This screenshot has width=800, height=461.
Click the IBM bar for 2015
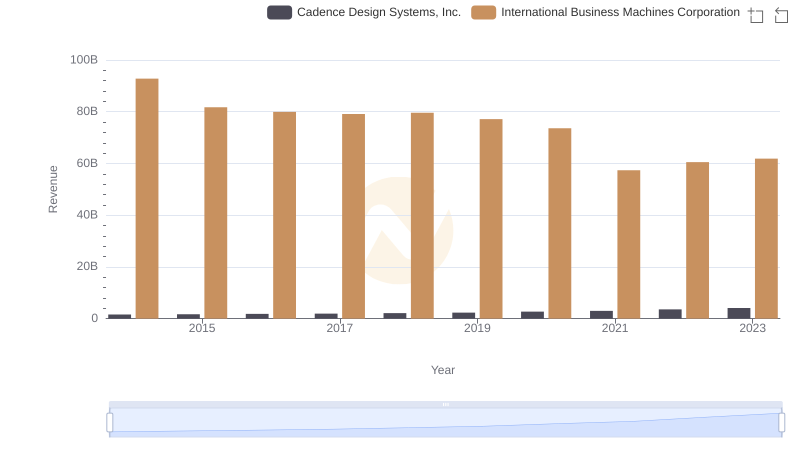(216, 213)
